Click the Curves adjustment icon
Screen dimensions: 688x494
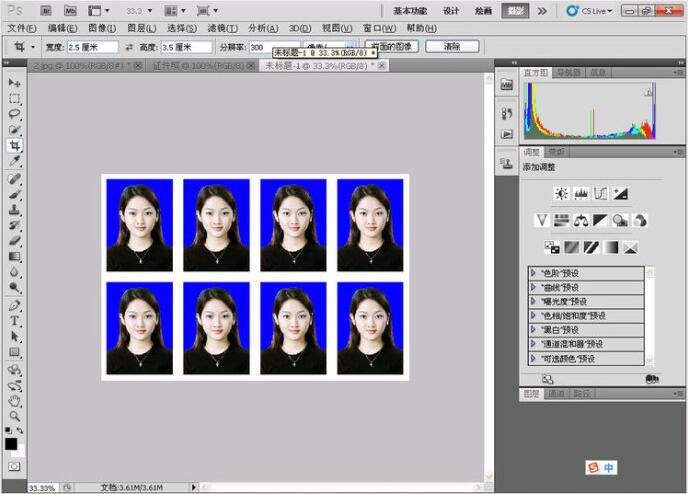(x=601, y=193)
